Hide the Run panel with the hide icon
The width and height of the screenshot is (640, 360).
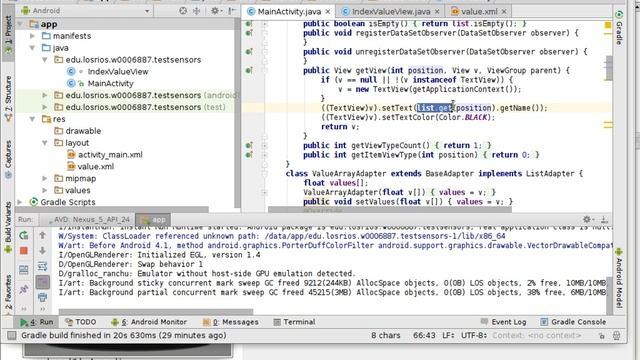click(x=604, y=219)
